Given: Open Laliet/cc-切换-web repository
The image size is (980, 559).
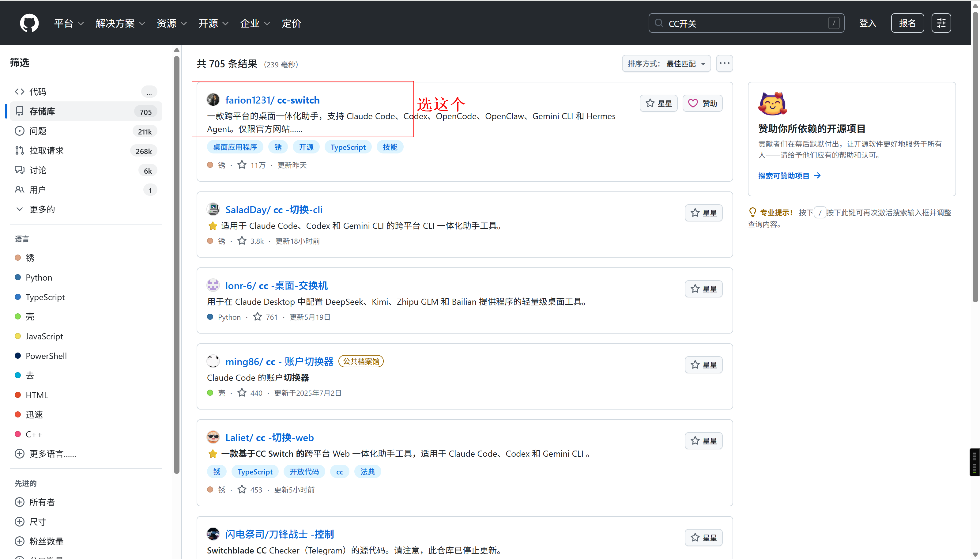Looking at the screenshot, I should coord(269,438).
